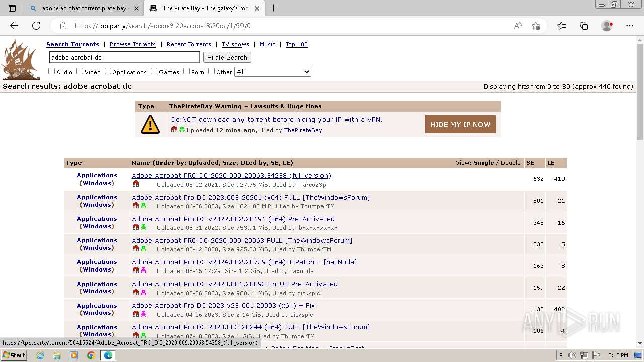
Task: Click magnet icon for 2023.003.20201 TheWindowsForum torrent
Action: tap(135, 206)
